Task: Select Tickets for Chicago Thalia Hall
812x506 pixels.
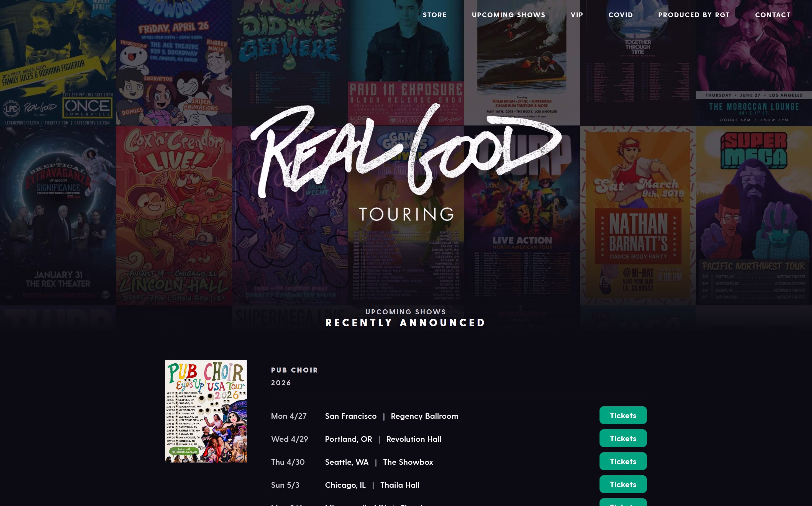Action: point(623,484)
